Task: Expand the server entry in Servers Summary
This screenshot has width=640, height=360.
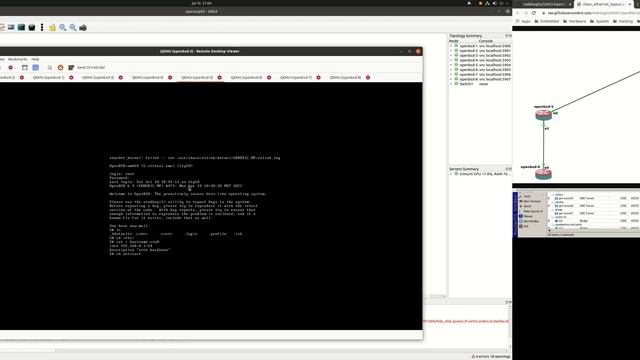Action: point(451,174)
